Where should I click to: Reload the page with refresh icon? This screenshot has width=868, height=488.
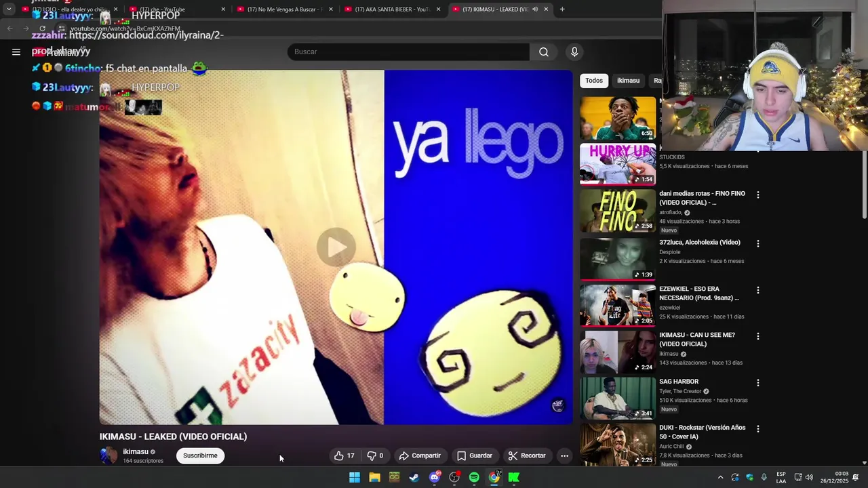pyautogui.click(x=42, y=28)
